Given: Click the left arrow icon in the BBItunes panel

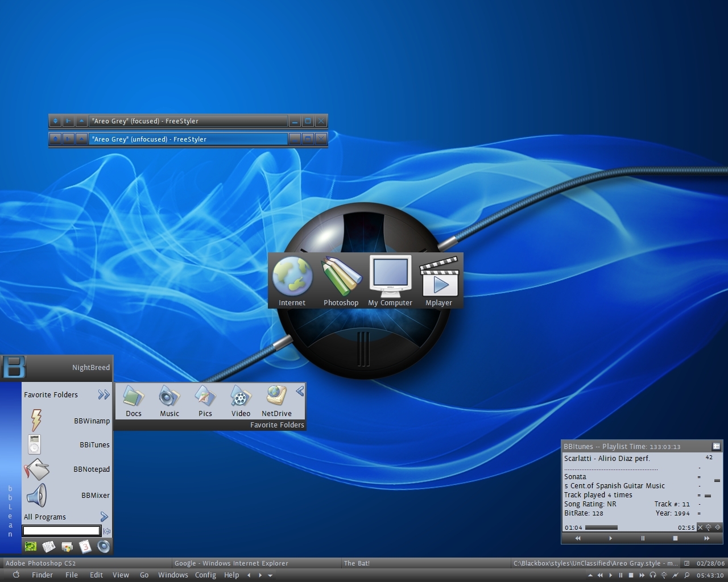Looking at the screenshot, I should [x=718, y=527].
